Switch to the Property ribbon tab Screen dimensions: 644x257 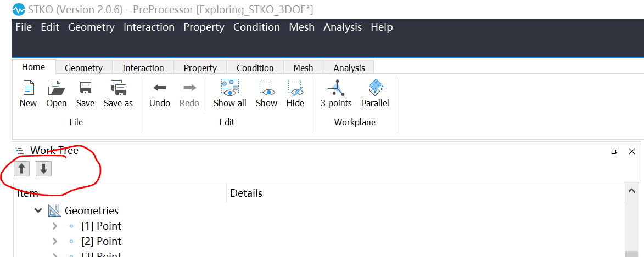(200, 68)
